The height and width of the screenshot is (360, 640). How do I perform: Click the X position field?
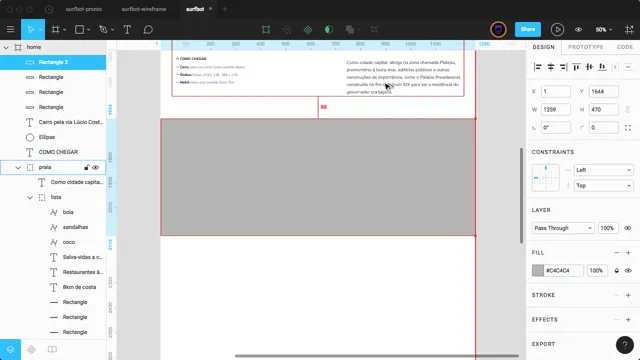coord(556,91)
